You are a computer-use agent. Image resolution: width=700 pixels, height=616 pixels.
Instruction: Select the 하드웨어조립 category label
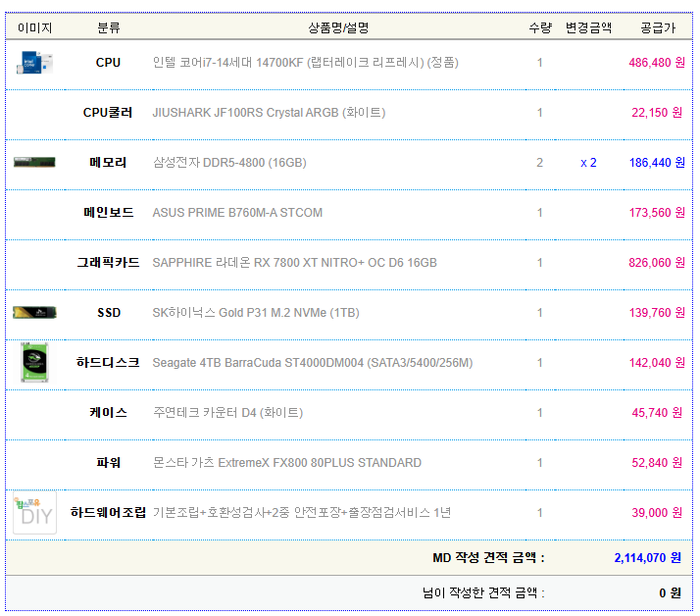[x=108, y=512]
